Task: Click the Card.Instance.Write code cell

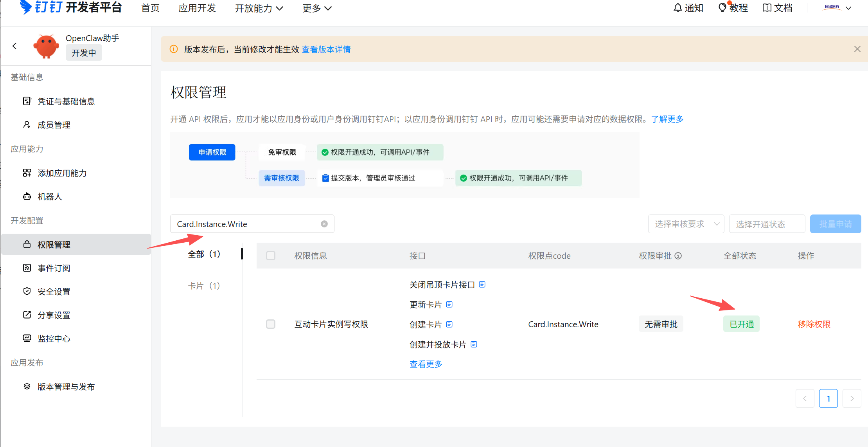Action: 563,324
